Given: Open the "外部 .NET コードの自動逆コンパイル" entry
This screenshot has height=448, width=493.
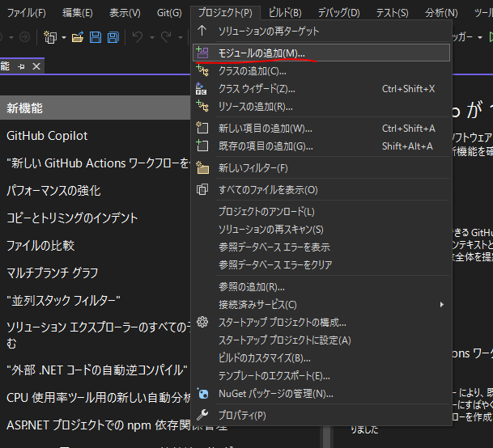Looking at the screenshot, I should tap(97, 370).
